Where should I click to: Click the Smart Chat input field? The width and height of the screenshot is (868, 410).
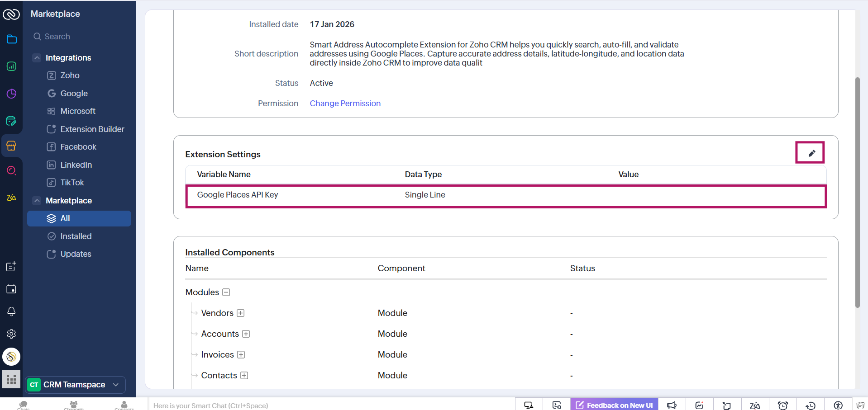coord(272,405)
